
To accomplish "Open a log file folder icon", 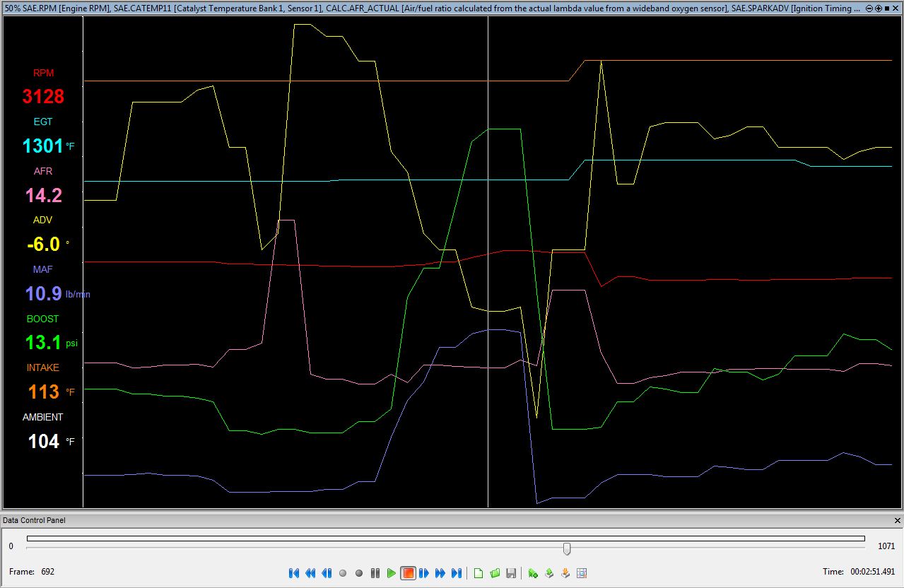I will click(495, 573).
